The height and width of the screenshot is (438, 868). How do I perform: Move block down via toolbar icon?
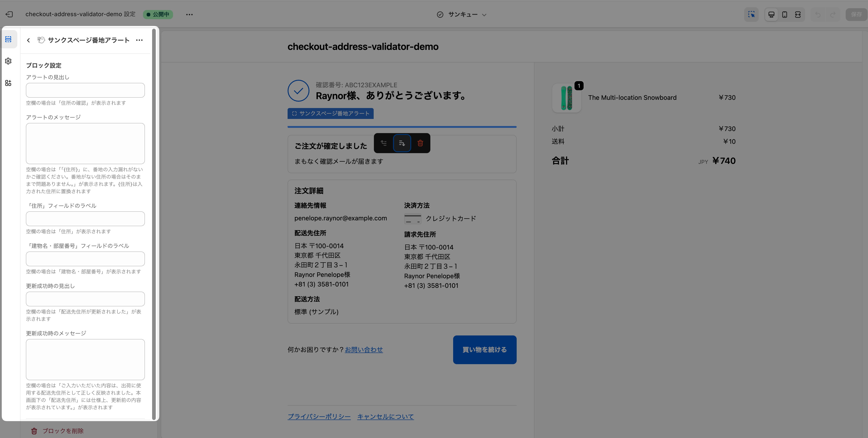point(402,143)
